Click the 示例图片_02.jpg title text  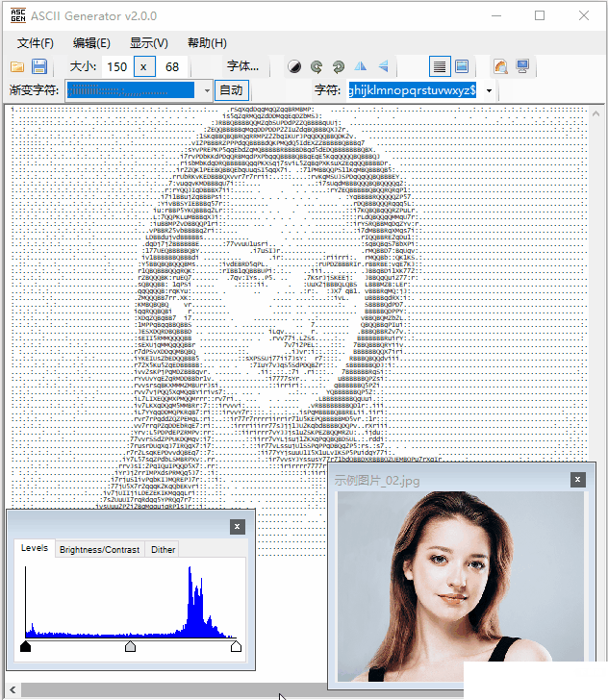tap(377, 481)
